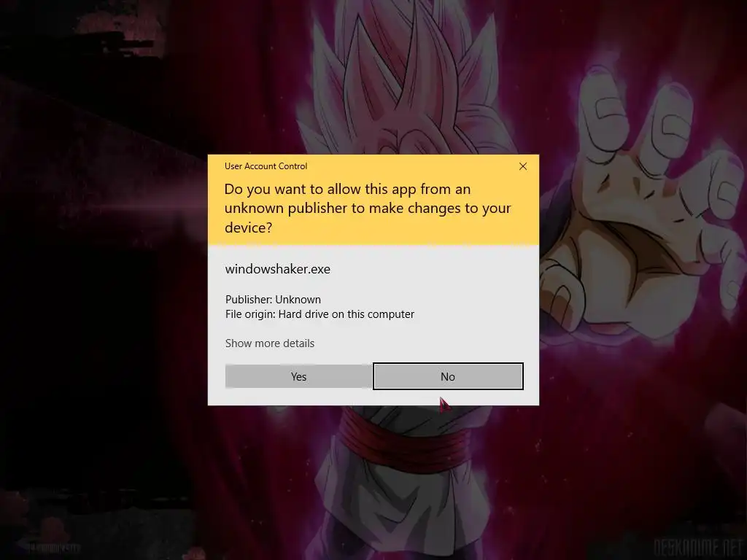Click Yes to allow windowshaker.exe
Screen dimensions: 747x560
click(x=298, y=377)
